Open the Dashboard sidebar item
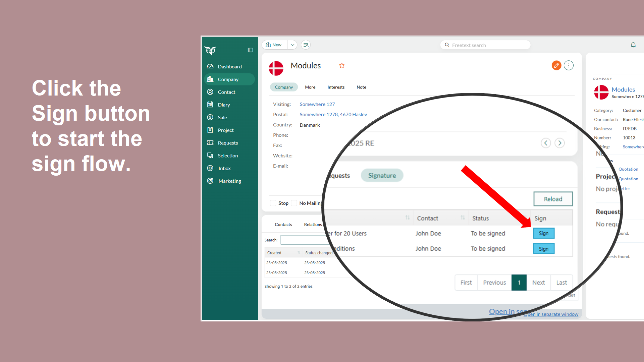Image resolution: width=644 pixels, height=362 pixels. (x=229, y=66)
